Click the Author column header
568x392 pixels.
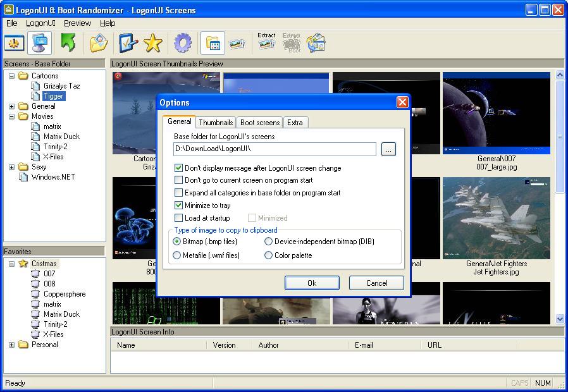pos(300,345)
